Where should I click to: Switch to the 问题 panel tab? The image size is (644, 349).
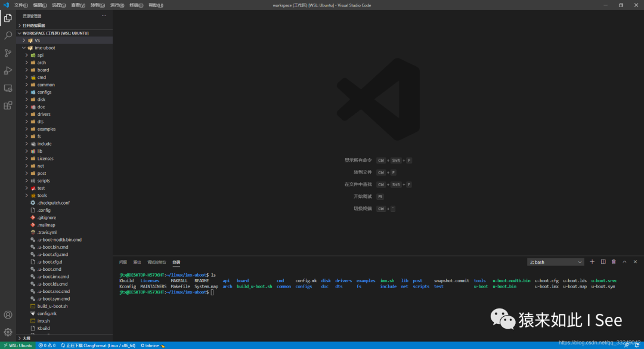123,262
